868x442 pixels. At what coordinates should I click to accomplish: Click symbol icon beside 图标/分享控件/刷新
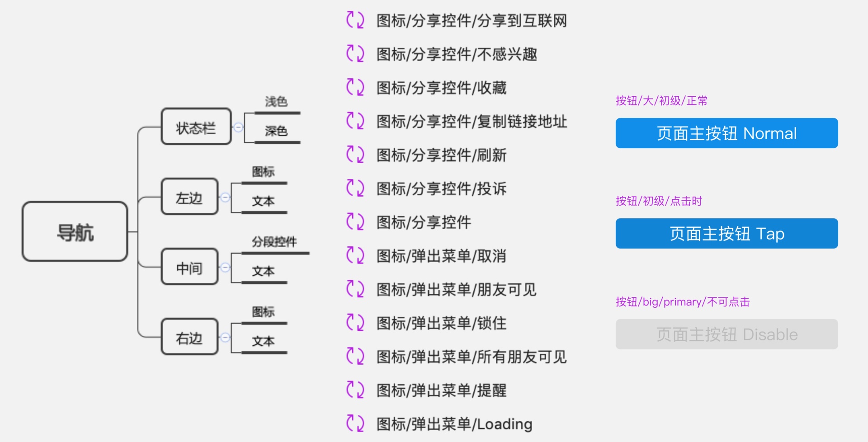point(355,155)
